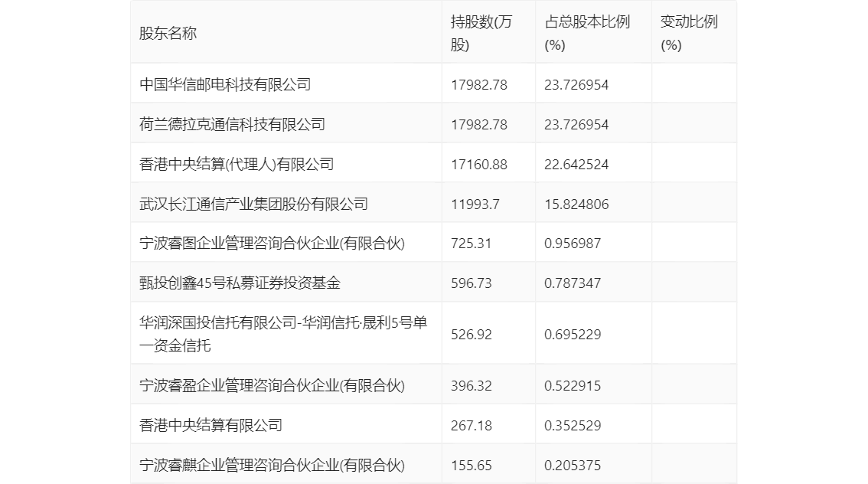868x484 pixels.
Task: Click percentage 22.642524
Action: click(576, 165)
